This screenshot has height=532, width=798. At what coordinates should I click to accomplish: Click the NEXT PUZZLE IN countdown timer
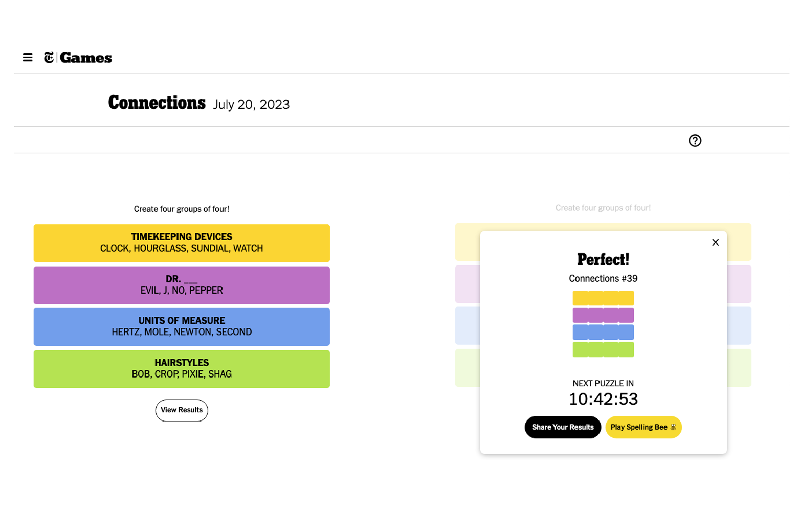click(603, 398)
